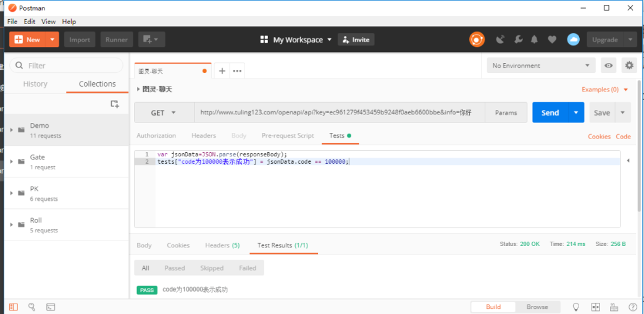Click the Demo collection folder icon
Screen dimensions: 644x314
click(x=22, y=130)
